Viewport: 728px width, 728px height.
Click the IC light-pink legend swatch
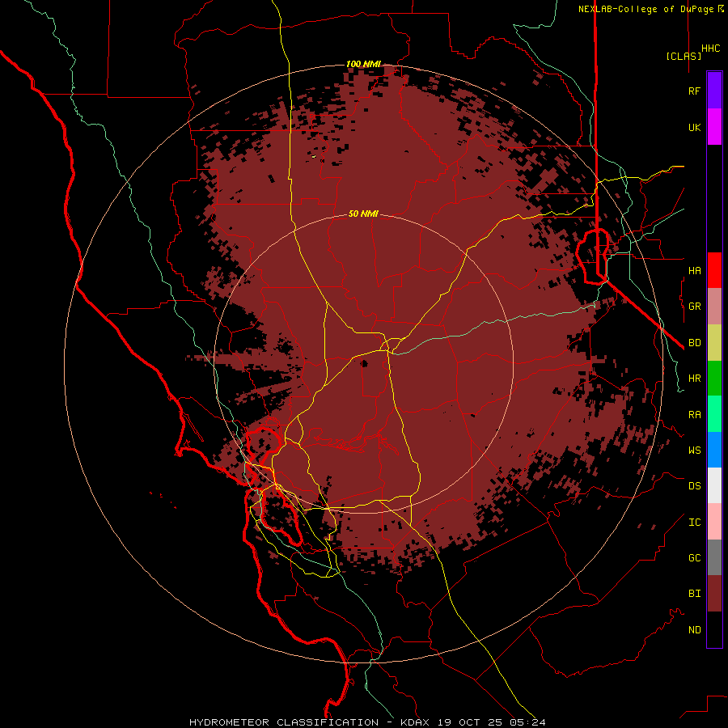tap(714, 522)
